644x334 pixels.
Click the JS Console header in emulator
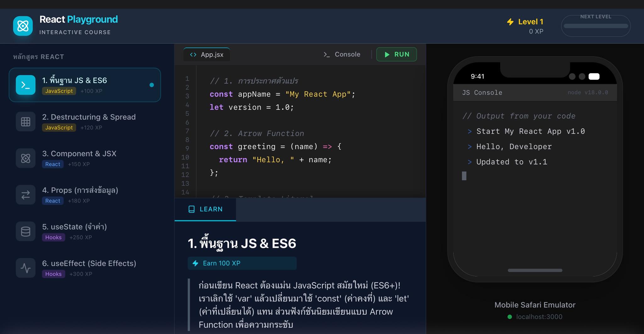tap(482, 92)
